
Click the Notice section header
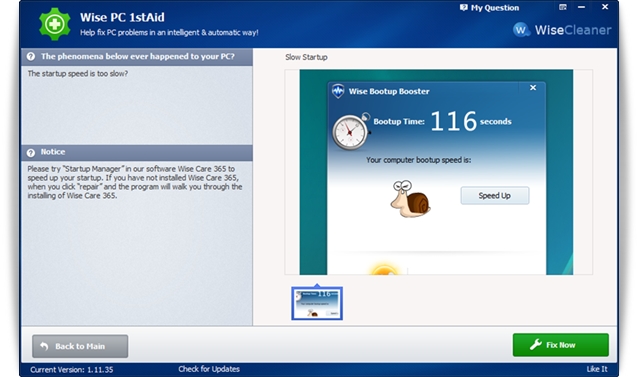click(137, 153)
